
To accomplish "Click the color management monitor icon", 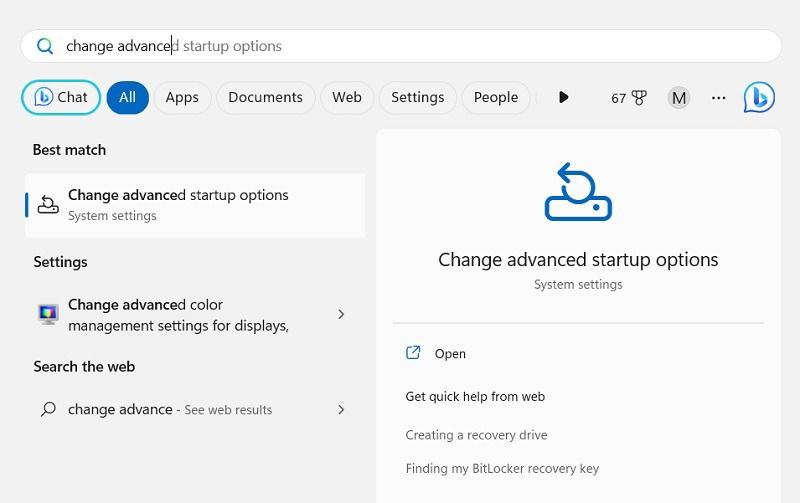I will [x=48, y=314].
